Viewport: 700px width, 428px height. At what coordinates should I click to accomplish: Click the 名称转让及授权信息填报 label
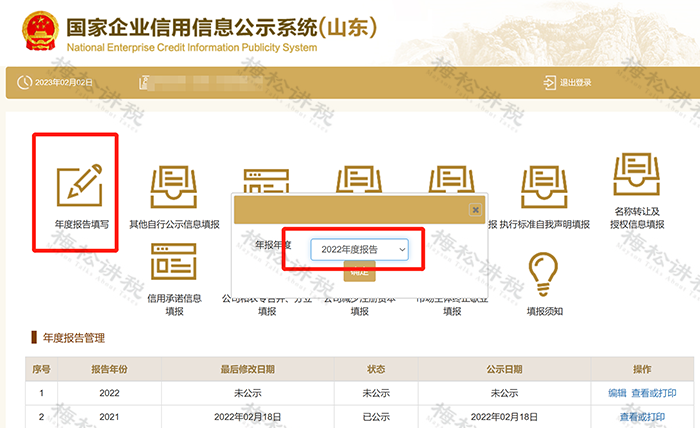637,218
